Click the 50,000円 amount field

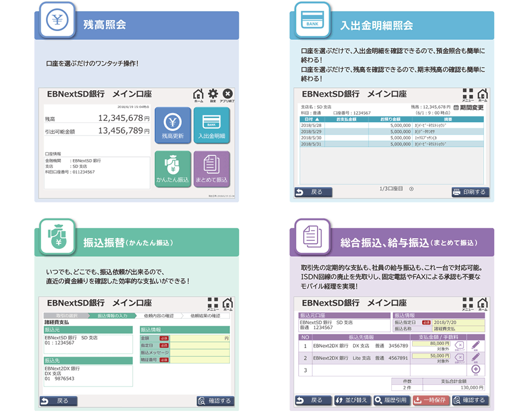[x=431, y=356]
